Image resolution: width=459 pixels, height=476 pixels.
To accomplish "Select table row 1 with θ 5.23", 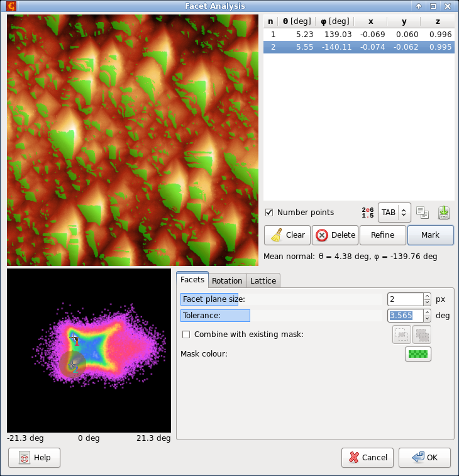I will 359,35.
